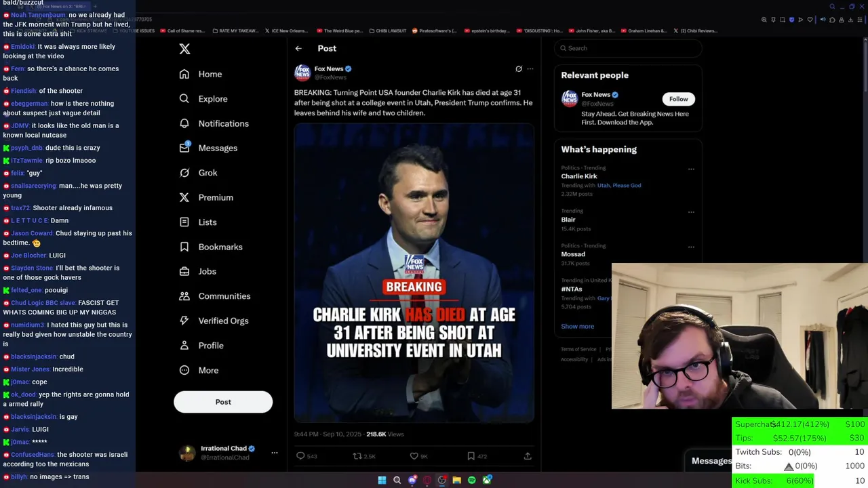Open the Xbox app from the taskbar
This screenshot has height=488, width=868.
(486, 480)
